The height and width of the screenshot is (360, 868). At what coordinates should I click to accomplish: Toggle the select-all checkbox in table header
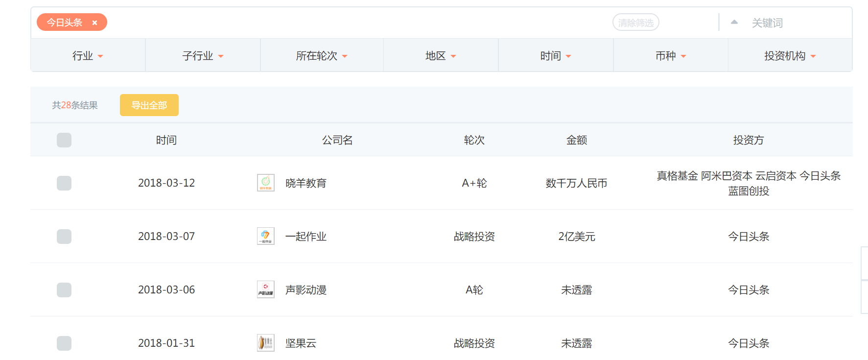click(x=64, y=140)
